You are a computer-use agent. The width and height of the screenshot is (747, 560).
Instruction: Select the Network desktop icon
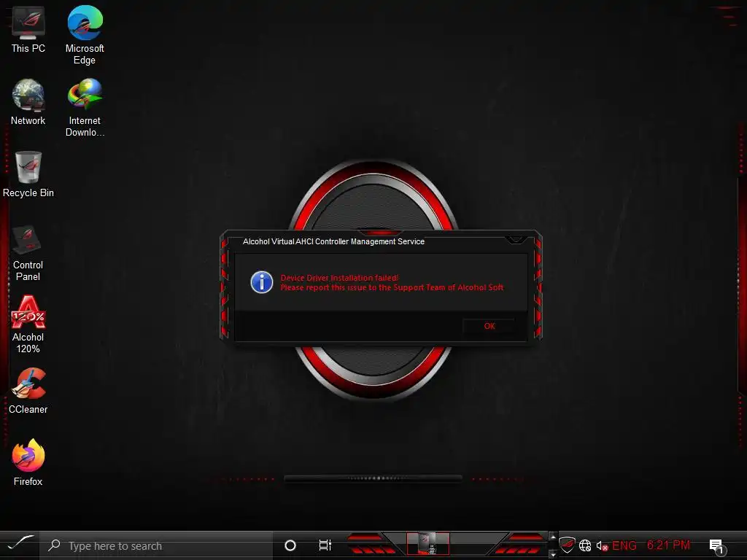[x=28, y=102]
